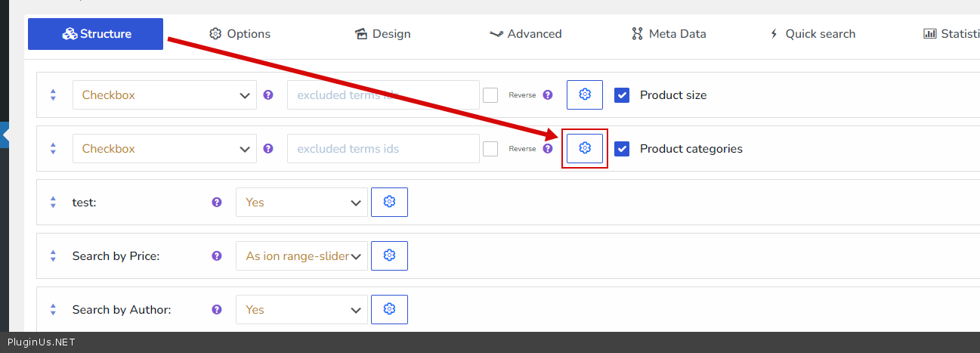This screenshot has height=353, width=980.
Task: Click excluded terms ids field for Product categories
Action: click(383, 149)
